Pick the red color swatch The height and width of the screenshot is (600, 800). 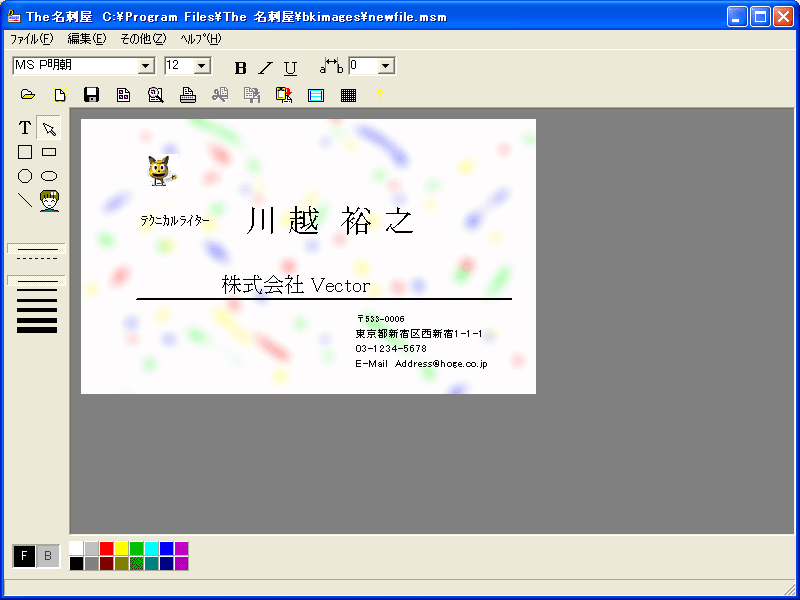[x=106, y=548]
